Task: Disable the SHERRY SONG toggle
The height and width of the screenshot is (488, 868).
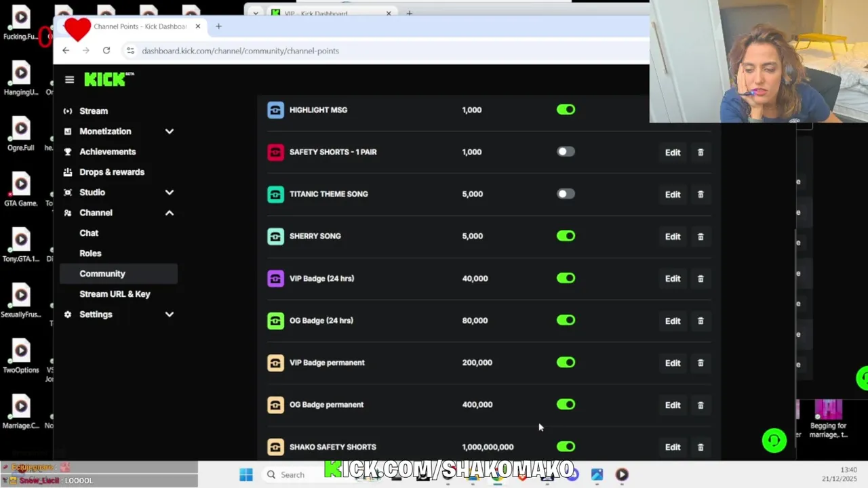Action: coord(566,236)
